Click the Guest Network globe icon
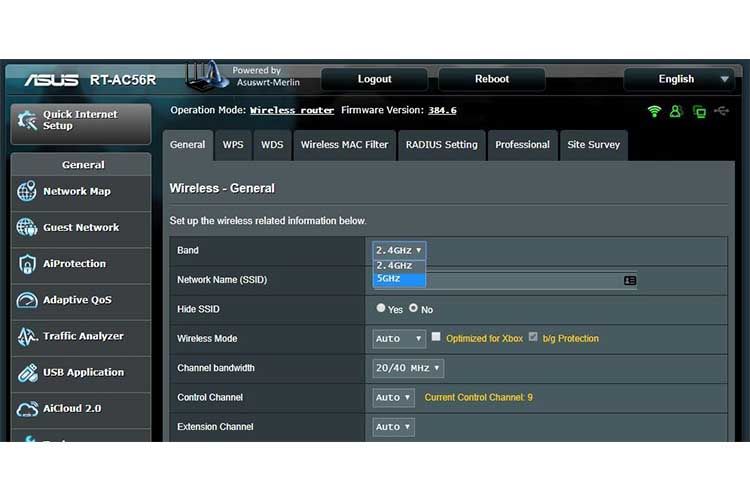The width and height of the screenshot is (750, 500). pyautogui.click(x=27, y=227)
